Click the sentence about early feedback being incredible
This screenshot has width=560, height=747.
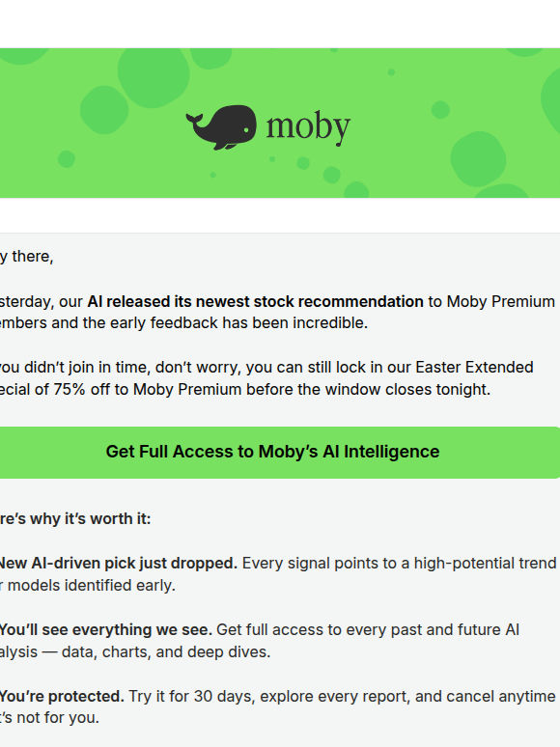tap(183, 323)
